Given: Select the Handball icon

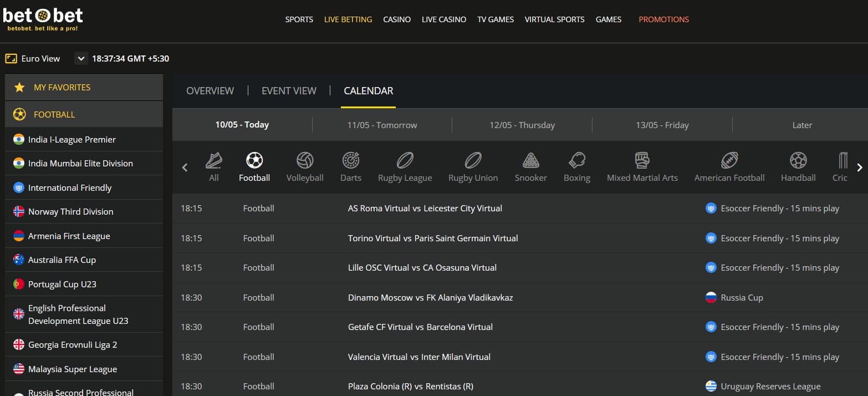Looking at the screenshot, I should 798,161.
